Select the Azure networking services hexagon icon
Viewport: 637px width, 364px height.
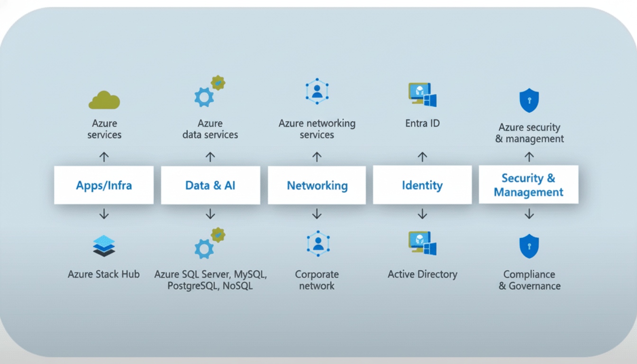point(317,91)
